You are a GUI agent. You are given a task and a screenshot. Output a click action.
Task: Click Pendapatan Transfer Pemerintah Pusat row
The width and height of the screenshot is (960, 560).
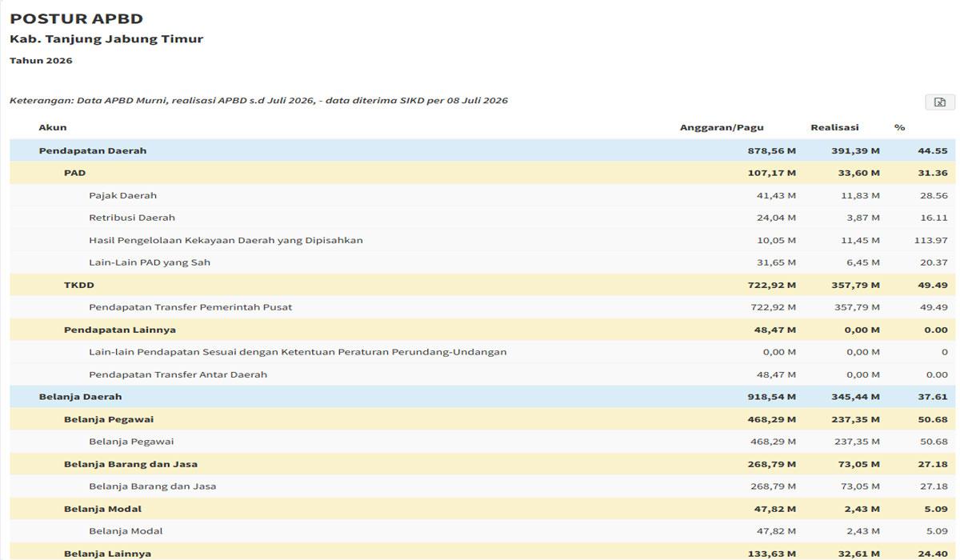coord(483,307)
